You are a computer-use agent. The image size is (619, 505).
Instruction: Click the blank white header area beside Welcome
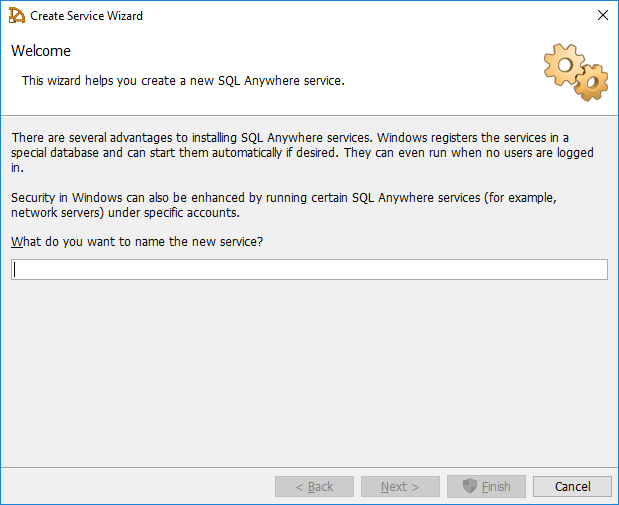click(300, 51)
